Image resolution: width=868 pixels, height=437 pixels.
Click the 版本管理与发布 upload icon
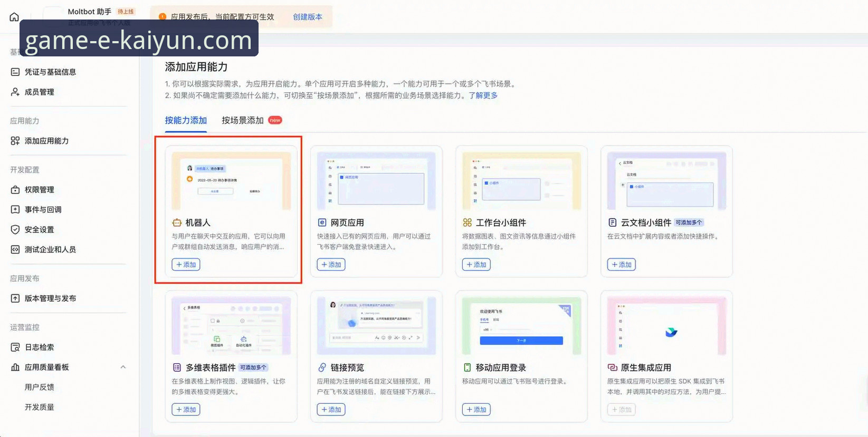15,298
